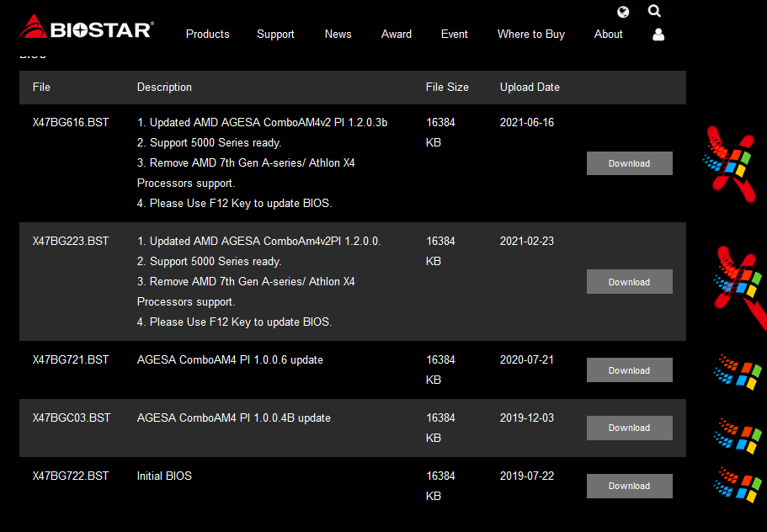Click the Windows logo beside X47BG722.BST row
The height and width of the screenshot is (532, 767).
coord(738,484)
